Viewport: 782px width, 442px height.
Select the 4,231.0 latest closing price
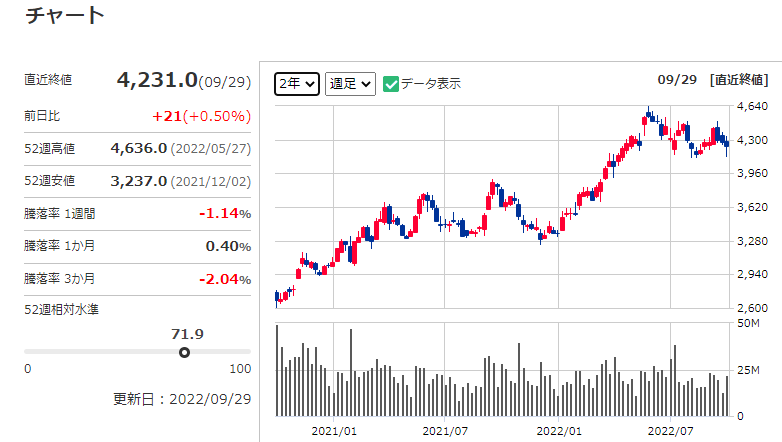point(157,80)
